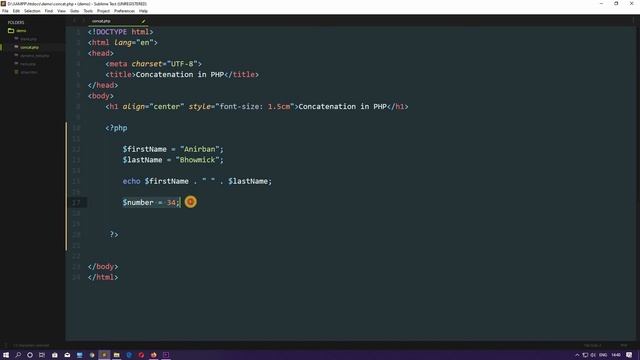Click the $number = 34 line
The width and height of the screenshot is (640, 360).
151,202
